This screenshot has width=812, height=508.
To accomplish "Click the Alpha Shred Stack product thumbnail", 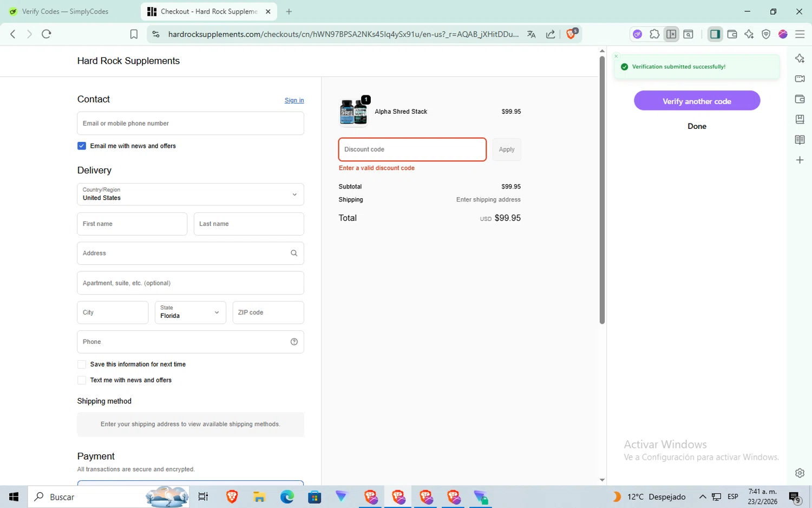I will point(353,112).
